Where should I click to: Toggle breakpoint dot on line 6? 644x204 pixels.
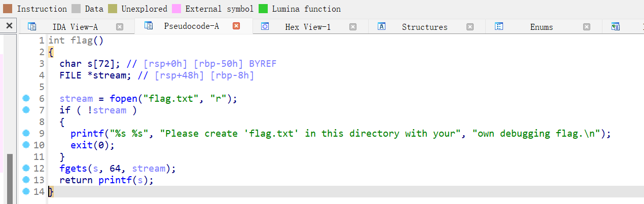point(27,98)
